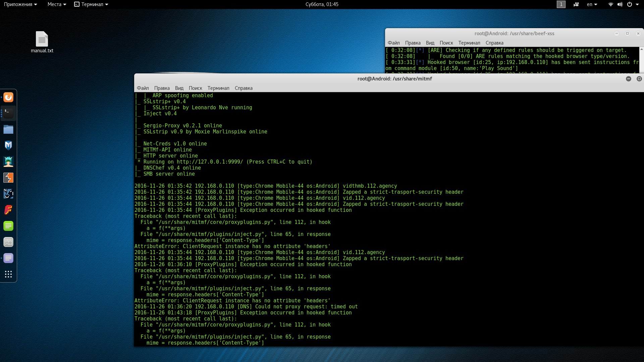Open the Files folder icon in dock
The image size is (644, 362).
[8, 129]
